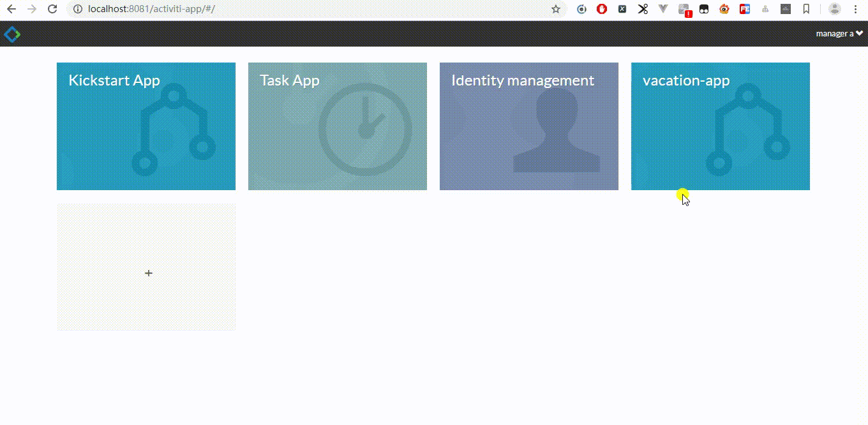Image resolution: width=868 pixels, height=425 pixels.
Task: Open the Task App tile
Action: coord(338,126)
